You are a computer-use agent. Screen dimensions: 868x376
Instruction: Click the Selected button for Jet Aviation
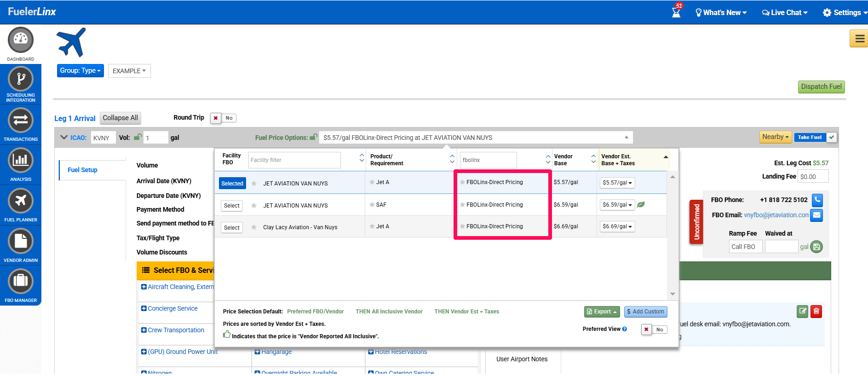click(232, 183)
